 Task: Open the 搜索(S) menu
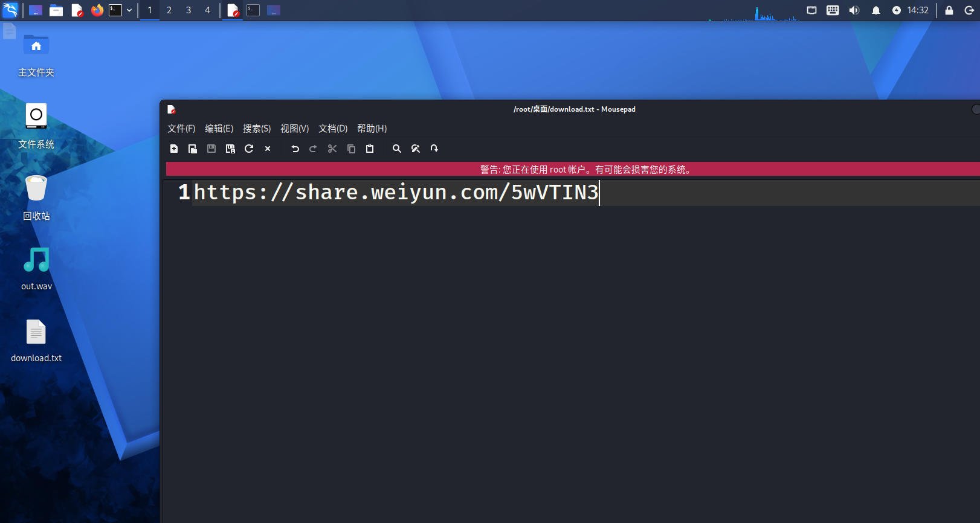pyautogui.click(x=257, y=129)
